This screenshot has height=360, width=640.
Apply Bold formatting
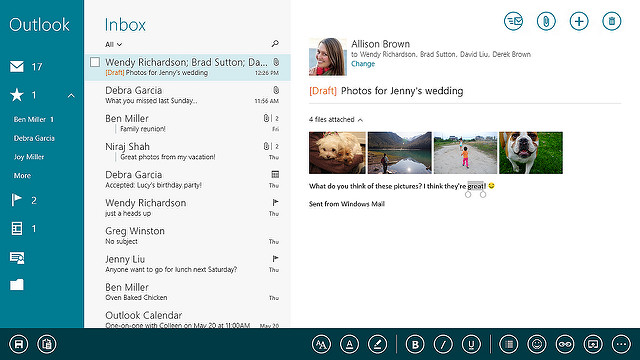415,344
